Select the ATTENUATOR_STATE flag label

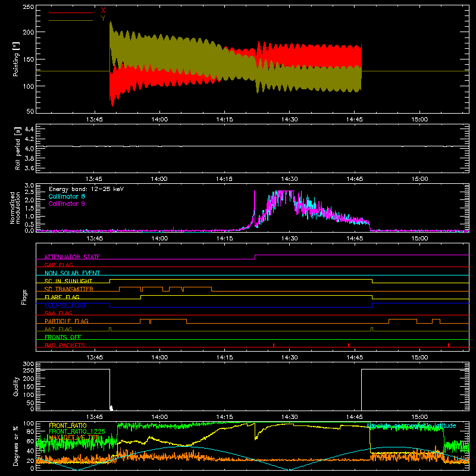point(72,257)
